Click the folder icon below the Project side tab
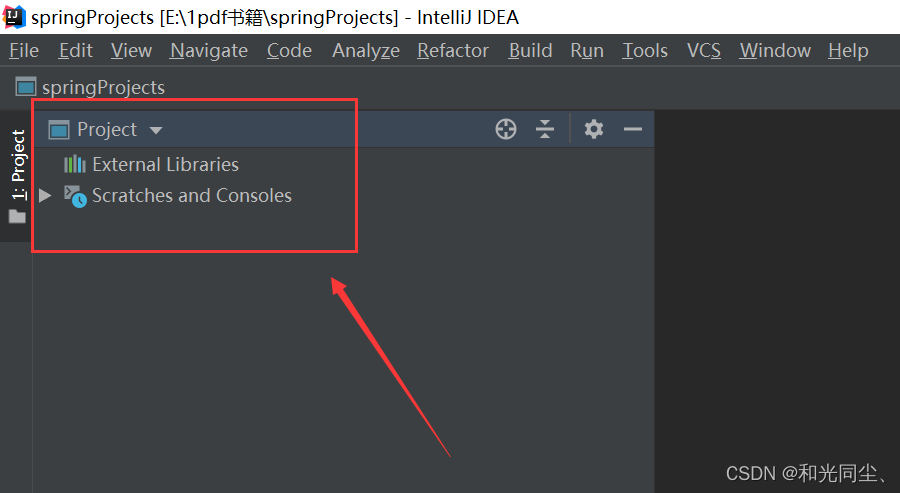Screen dimensions: 900x493 [17, 216]
